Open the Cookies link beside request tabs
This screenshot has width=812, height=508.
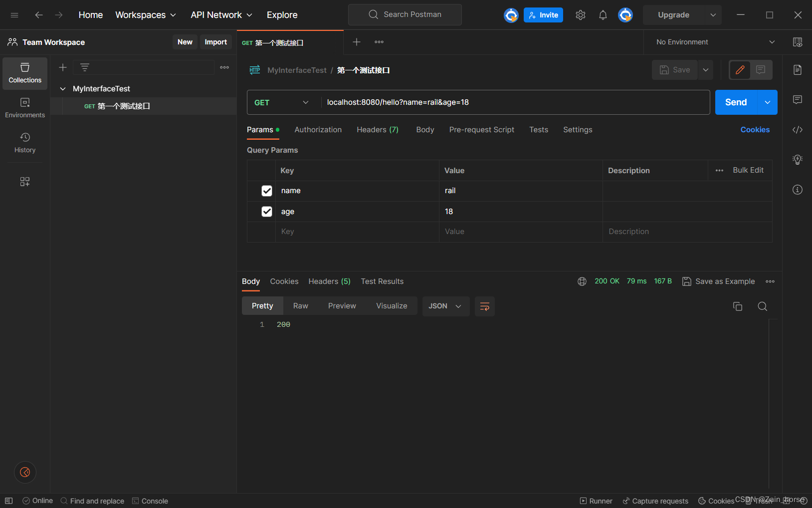pos(755,130)
